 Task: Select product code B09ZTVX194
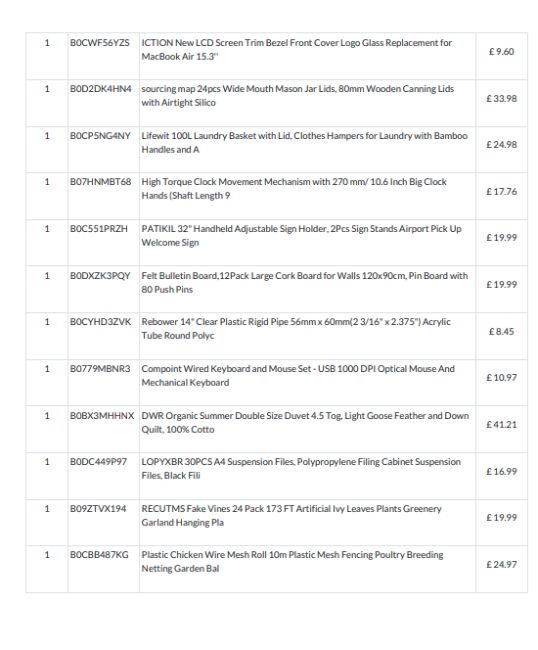tap(98, 509)
